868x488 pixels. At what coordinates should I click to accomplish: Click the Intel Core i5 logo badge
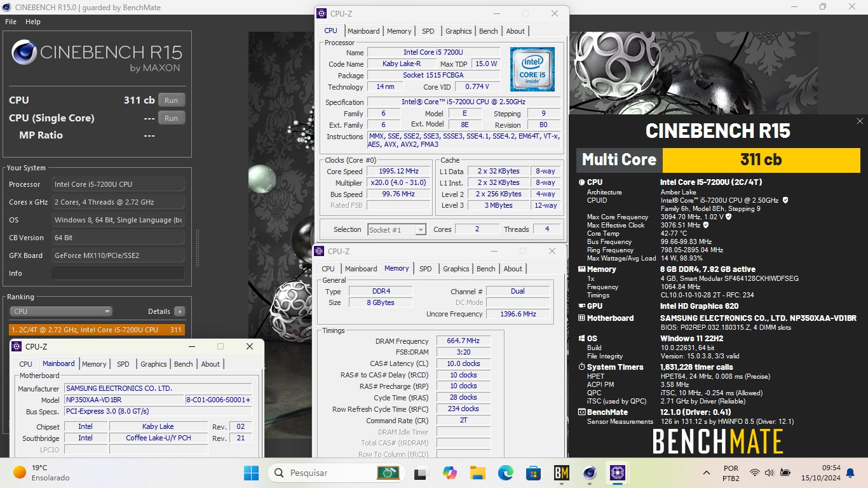[x=532, y=69]
